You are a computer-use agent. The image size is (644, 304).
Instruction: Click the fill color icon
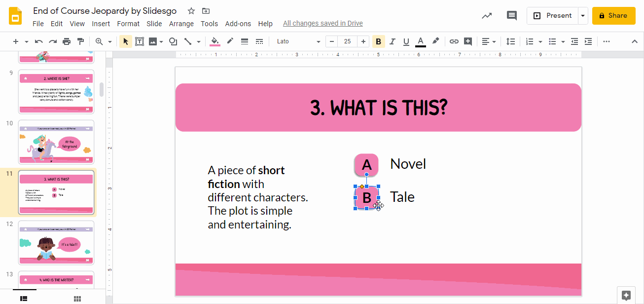215,41
